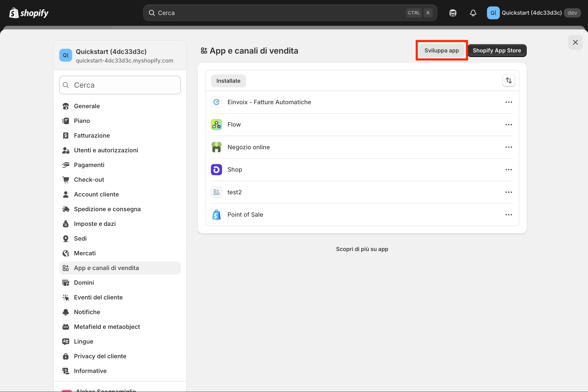
Task: Click the Flow app icon
Action: coord(216,125)
